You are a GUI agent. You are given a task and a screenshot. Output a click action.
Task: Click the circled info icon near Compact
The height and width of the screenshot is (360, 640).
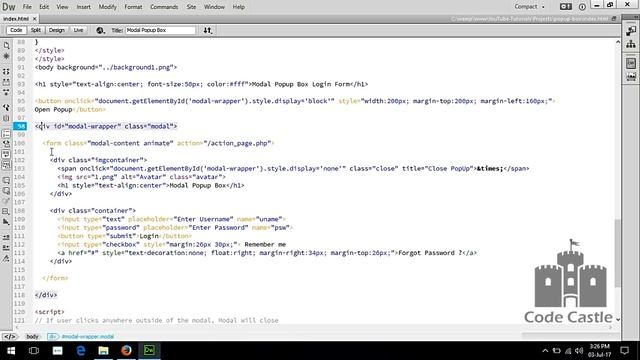(582, 7)
